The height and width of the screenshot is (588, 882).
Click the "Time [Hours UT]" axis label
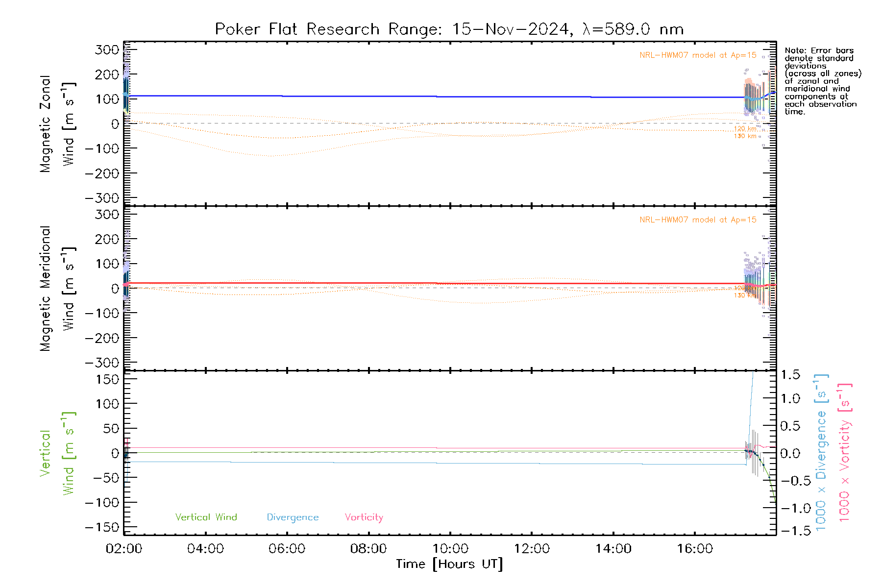[x=449, y=564]
